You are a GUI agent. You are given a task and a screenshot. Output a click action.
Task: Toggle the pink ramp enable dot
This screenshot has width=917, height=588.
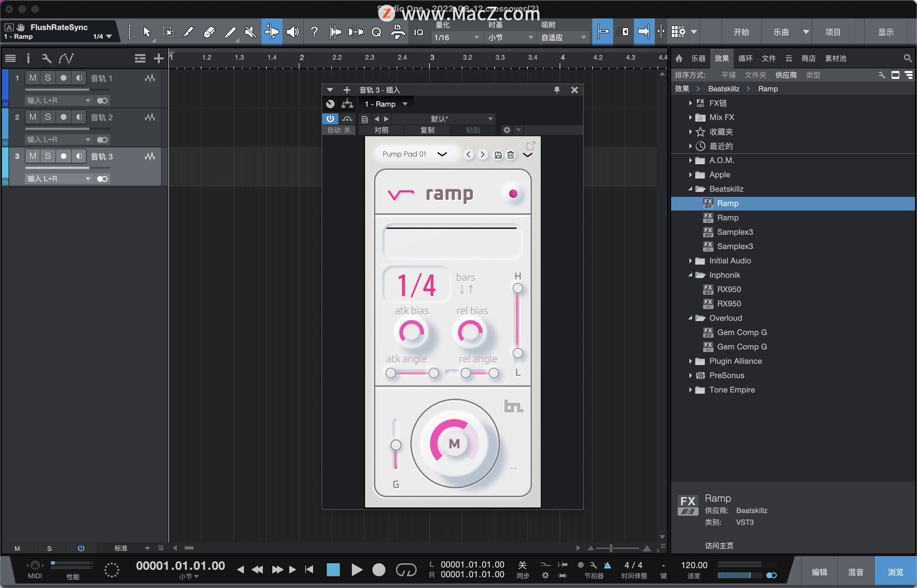pyautogui.click(x=513, y=194)
